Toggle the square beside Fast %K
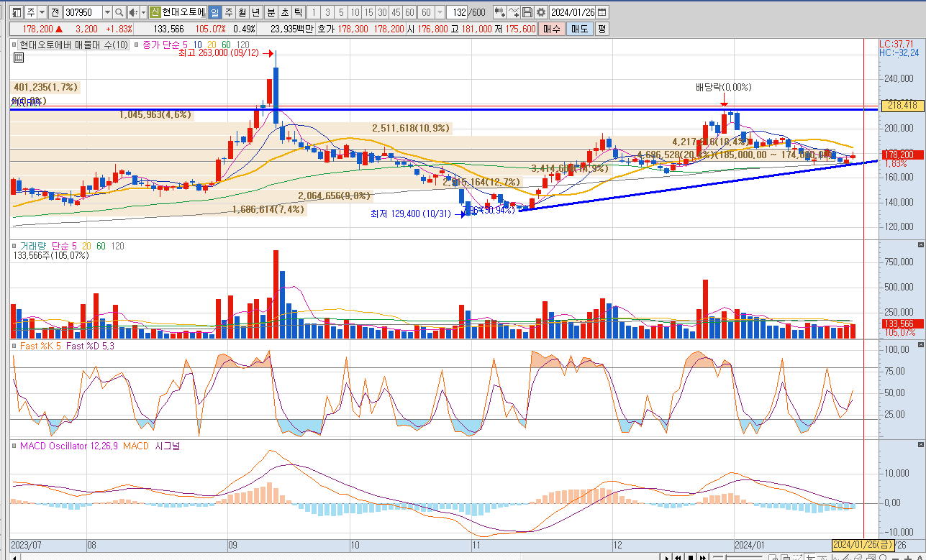This screenshot has height=560, width=926. (15, 346)
